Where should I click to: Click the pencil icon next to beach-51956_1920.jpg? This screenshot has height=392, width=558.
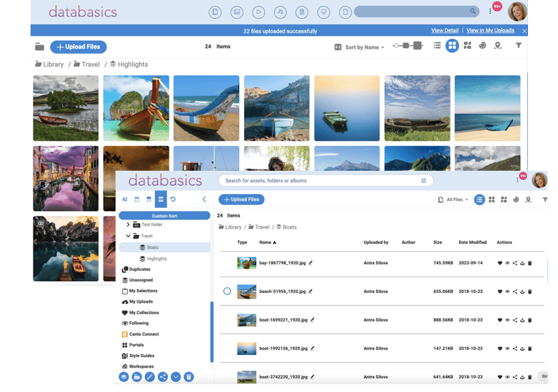[311, 292]
